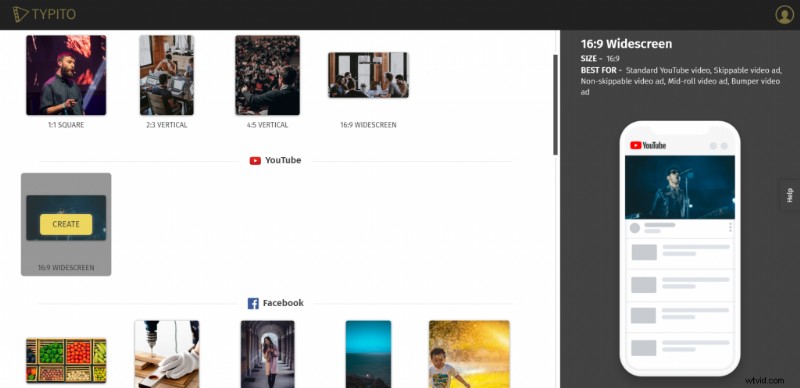Image resolution: width=800 pixels, height=388 pixels.
Task: Click the '4:5 VERTICAL' label
Action: tap(267, 125)
